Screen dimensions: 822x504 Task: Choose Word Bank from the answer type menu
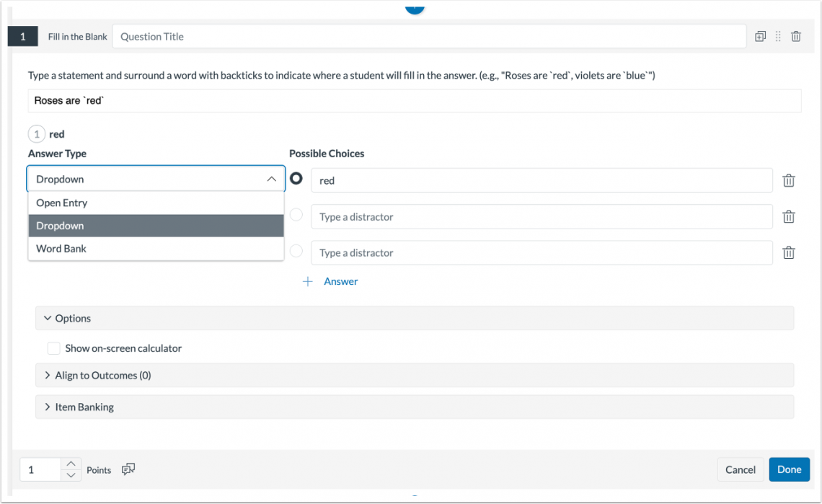(63, 248)
